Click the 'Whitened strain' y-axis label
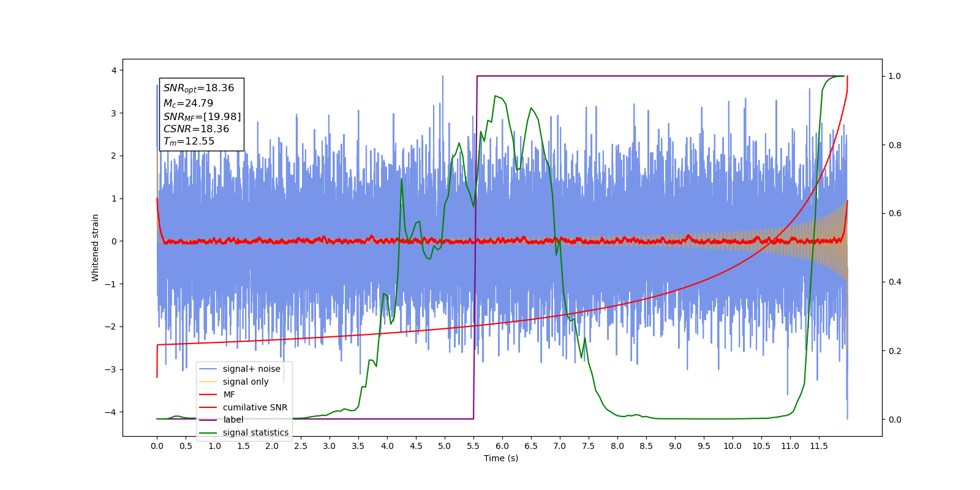Image resolution: width=980 pixels, height=490 pixels. [95, 247]
